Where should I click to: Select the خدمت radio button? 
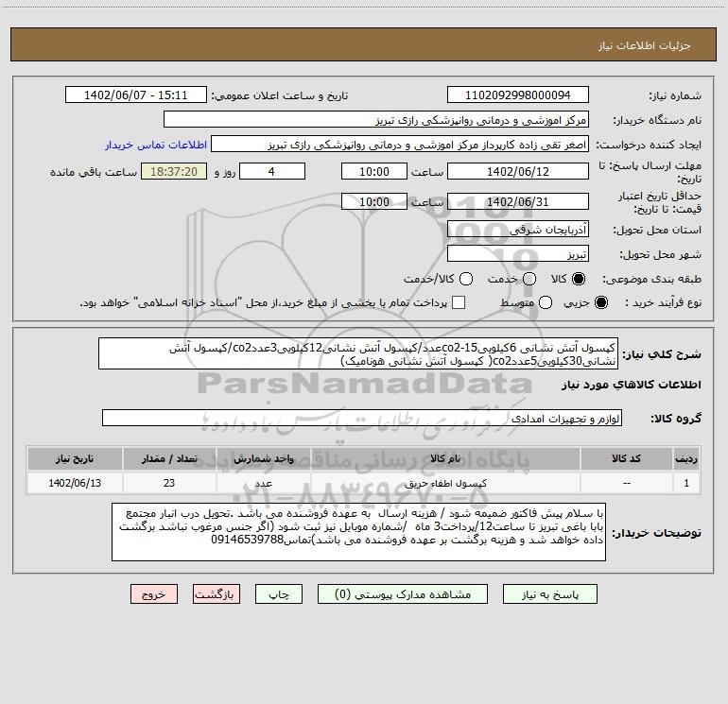pyautogui.click(x=529, y=279)
